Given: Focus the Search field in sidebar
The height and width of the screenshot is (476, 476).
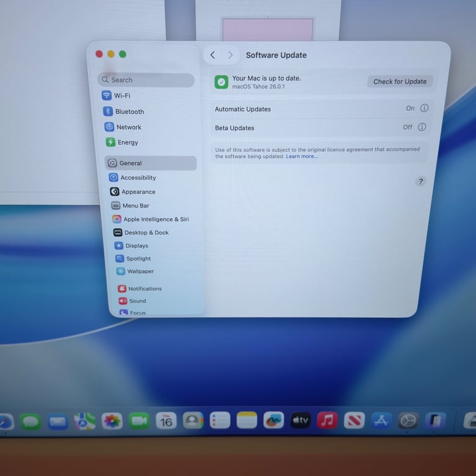Looking at the screenshot, I should 146,80.
